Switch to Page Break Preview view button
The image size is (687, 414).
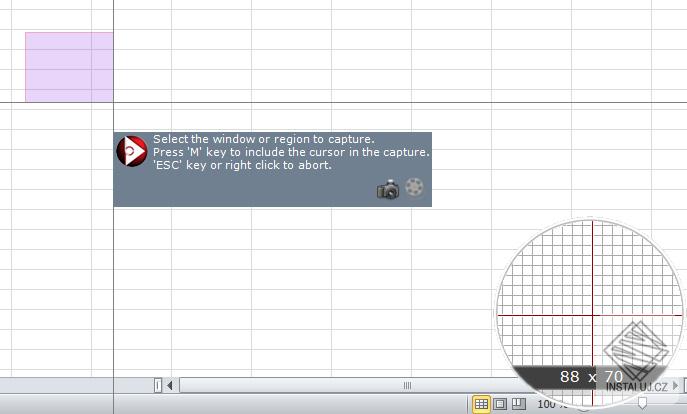point(519,404)
